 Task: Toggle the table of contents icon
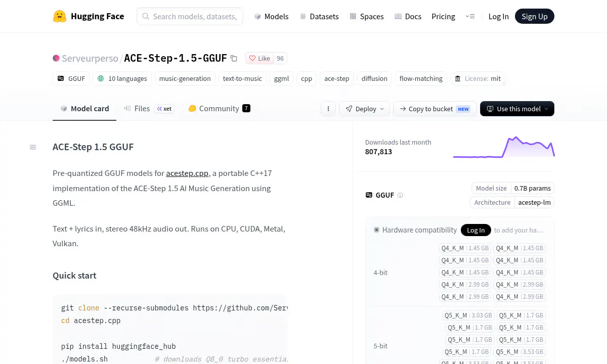pyautogui.click(x=33, y=147)
